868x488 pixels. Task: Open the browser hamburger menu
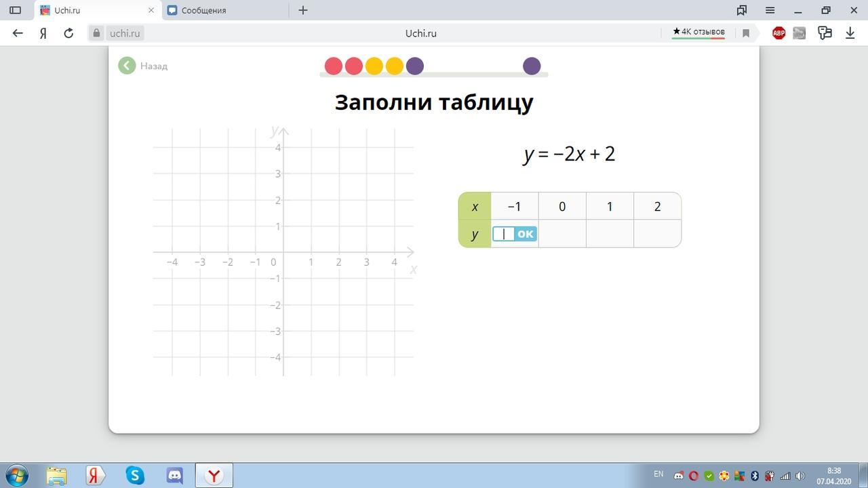tap(770, 10)
